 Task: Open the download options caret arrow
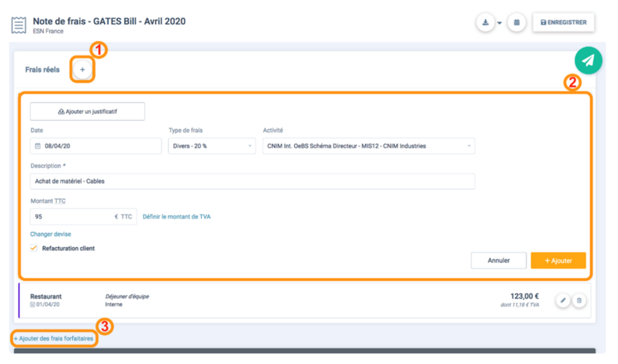[500, 24]
